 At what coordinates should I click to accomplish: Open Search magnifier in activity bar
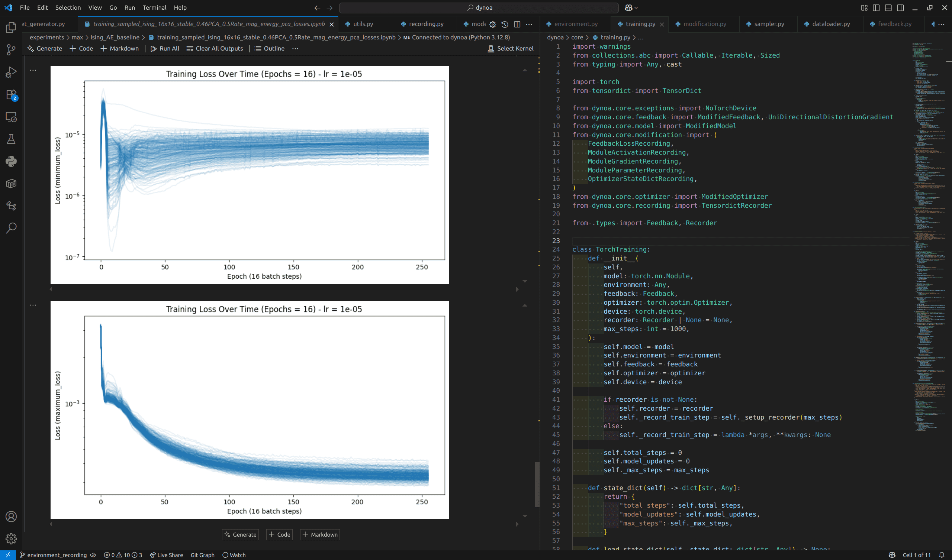11,228
